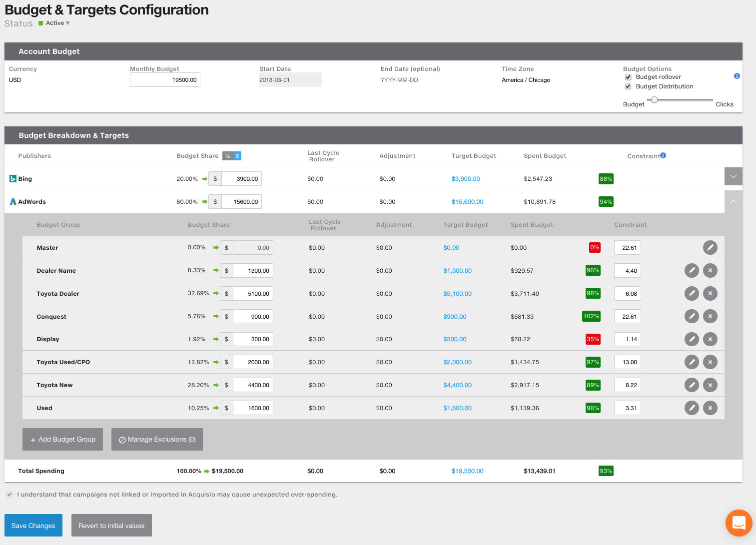Click the Budget Options info icon
The image size is (756, 545).
(x=737, y=76)
